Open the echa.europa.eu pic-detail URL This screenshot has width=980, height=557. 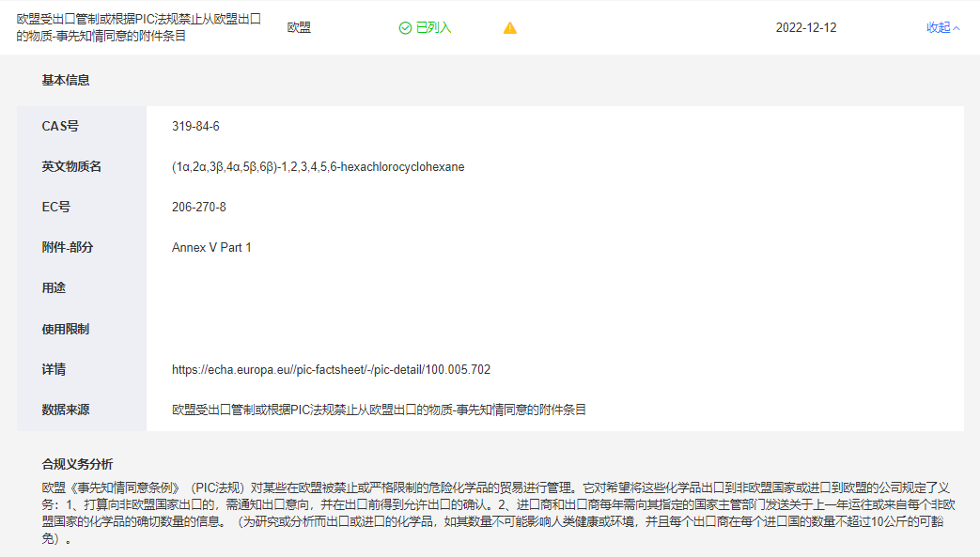tap(331, 370)
